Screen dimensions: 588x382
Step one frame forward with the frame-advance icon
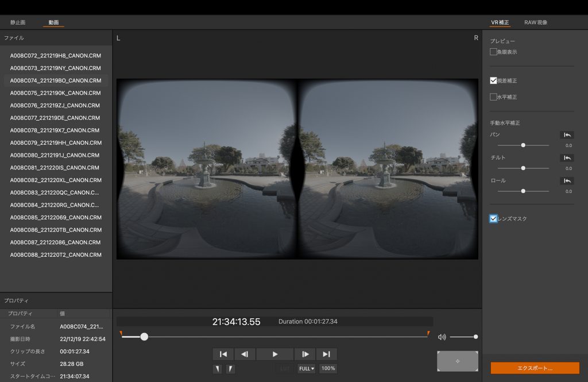pyautogui.click(x=305, y=354)
